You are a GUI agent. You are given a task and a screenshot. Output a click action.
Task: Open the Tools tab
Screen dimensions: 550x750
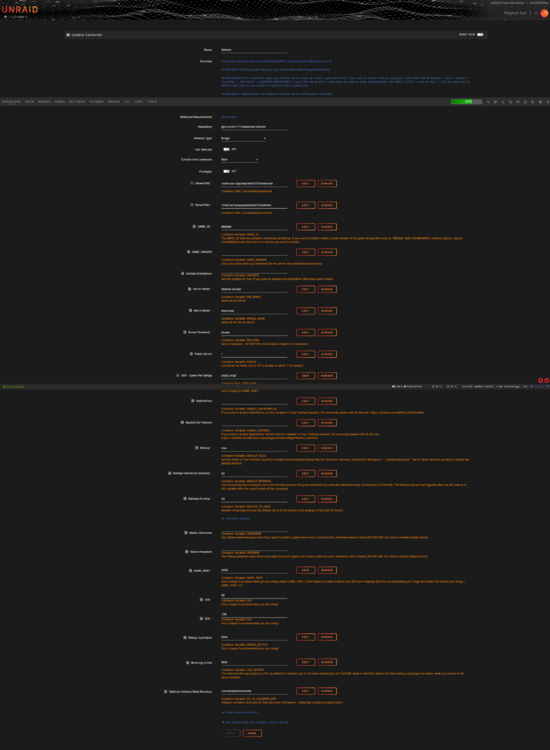153,101
